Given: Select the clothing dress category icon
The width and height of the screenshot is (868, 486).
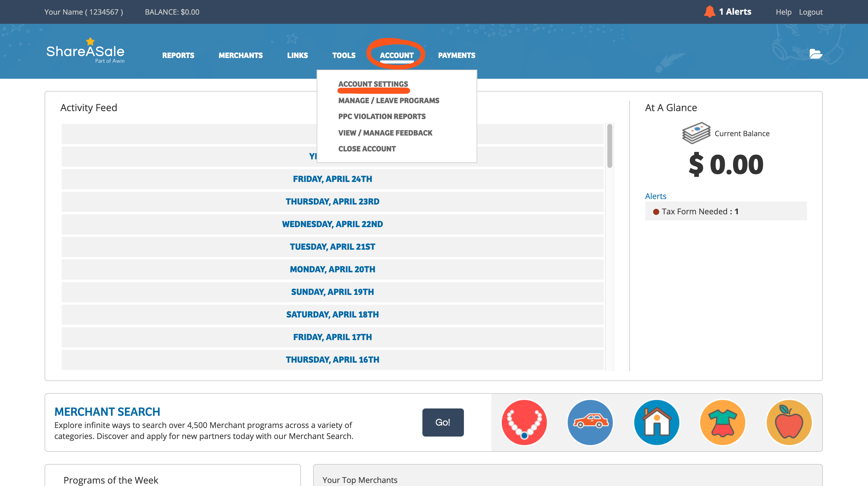Looking at the screenshot, I should [723, 422].
